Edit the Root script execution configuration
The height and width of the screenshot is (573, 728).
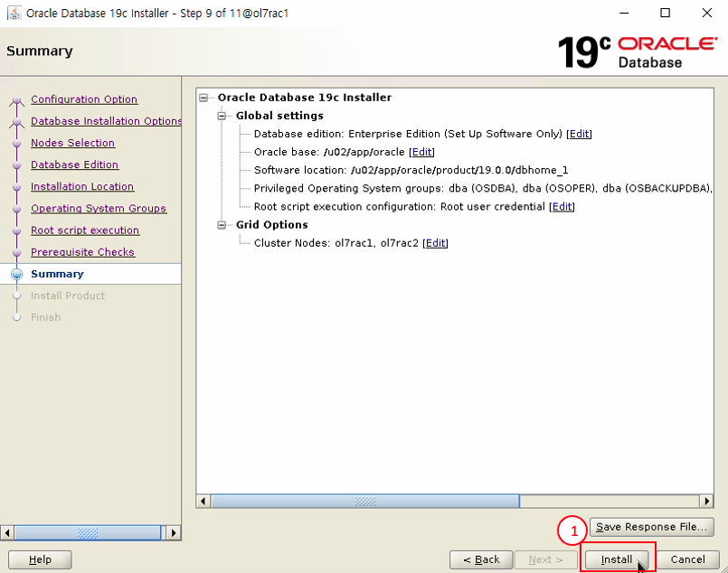tap(562, 207)
